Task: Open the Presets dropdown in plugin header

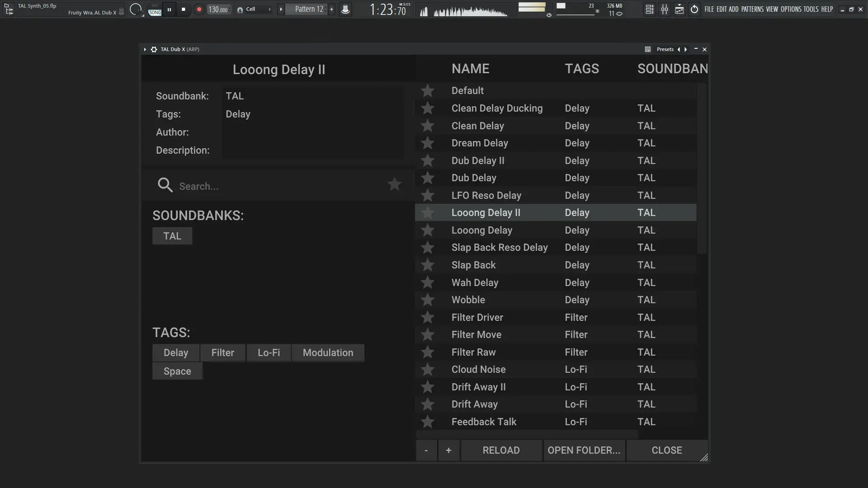Action: (665, 49)
